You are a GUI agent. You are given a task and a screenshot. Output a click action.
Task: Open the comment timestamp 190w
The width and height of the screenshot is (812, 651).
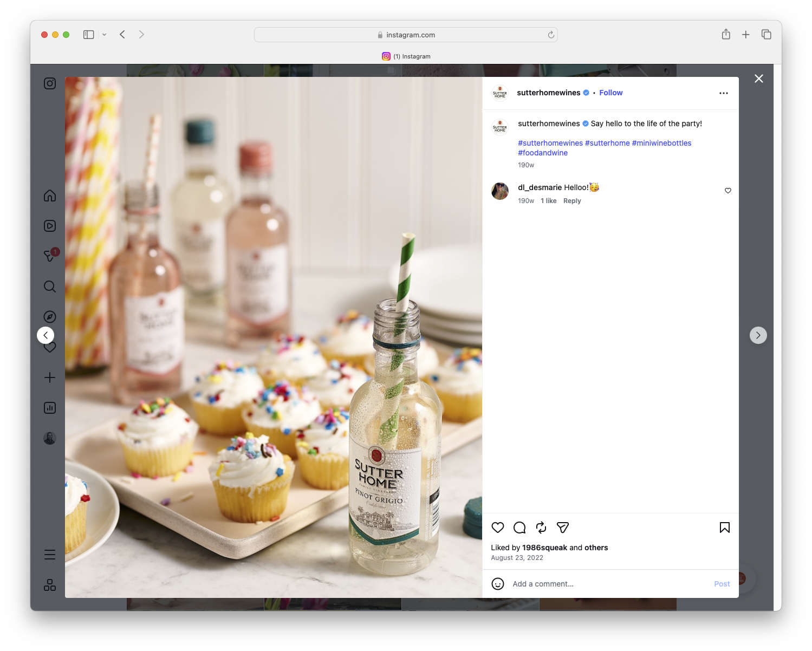pyautogui.click(x=526, y=201)
